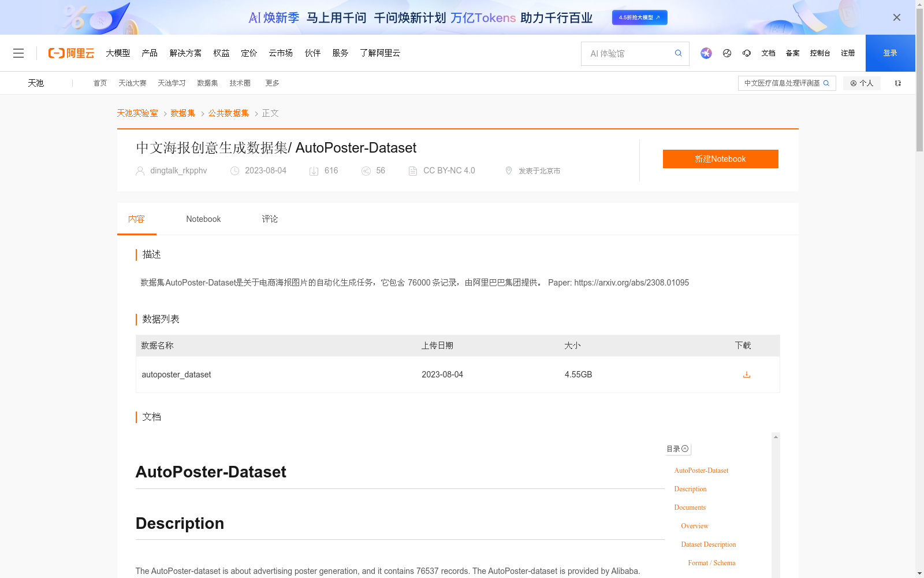Click the 天池 brand title
Image resolution: width=924 pixels, height=578 pixels.
(x=36, y=83)
